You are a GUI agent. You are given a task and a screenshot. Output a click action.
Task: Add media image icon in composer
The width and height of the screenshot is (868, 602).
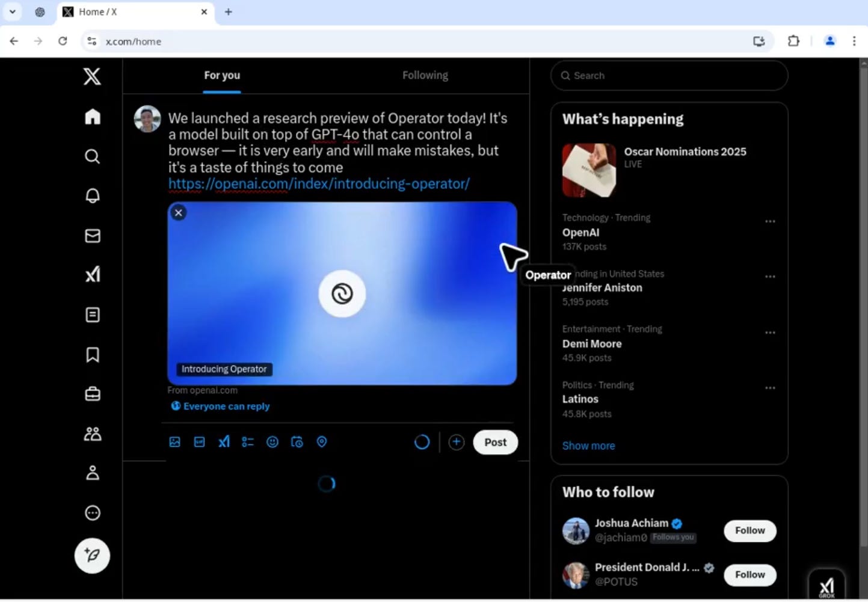[174, 442]
